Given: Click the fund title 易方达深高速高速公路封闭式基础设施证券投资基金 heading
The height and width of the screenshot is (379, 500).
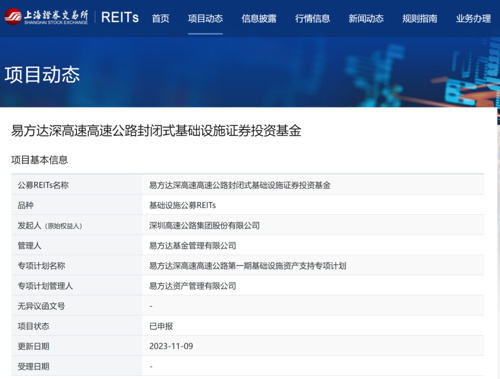Looking at the screenshot, I should click(156, 131).
